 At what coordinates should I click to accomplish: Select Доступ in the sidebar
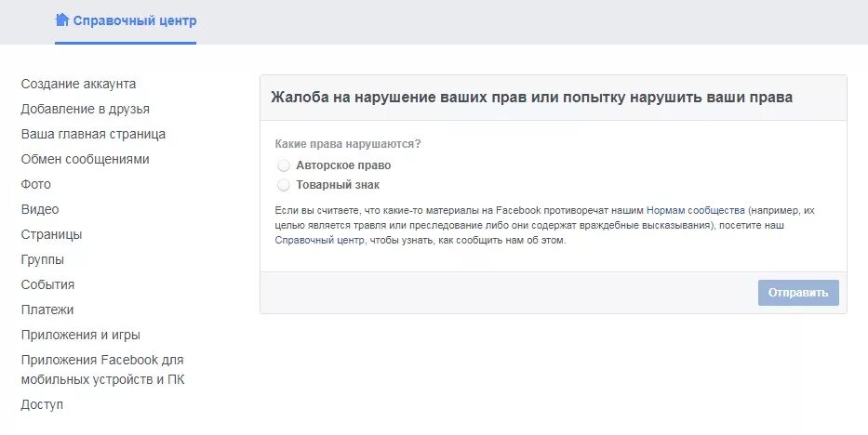click(x=42, y=404)
